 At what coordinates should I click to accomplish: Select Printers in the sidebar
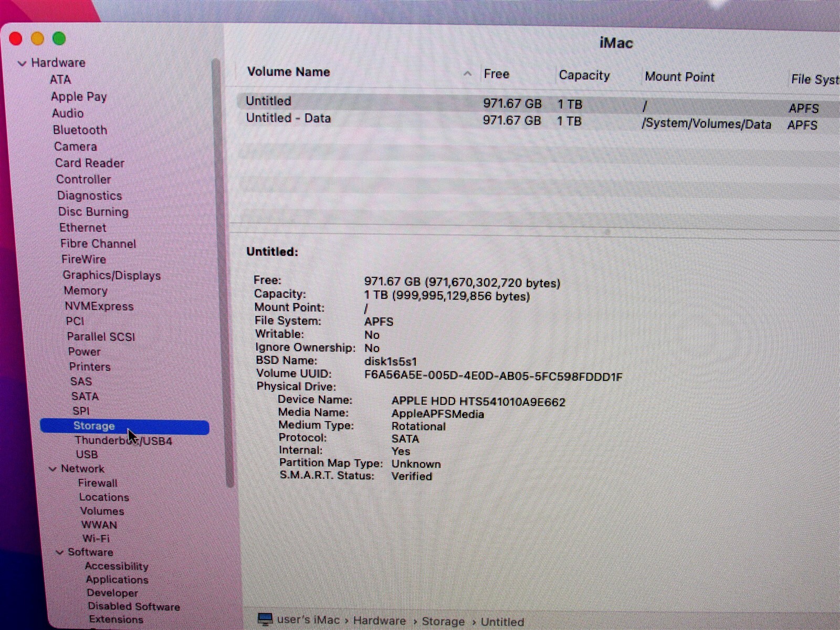(x=90, y=367)
